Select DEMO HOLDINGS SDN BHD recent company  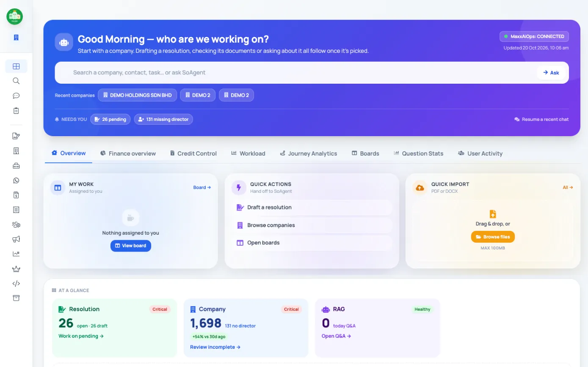click(x=137, y=95)
